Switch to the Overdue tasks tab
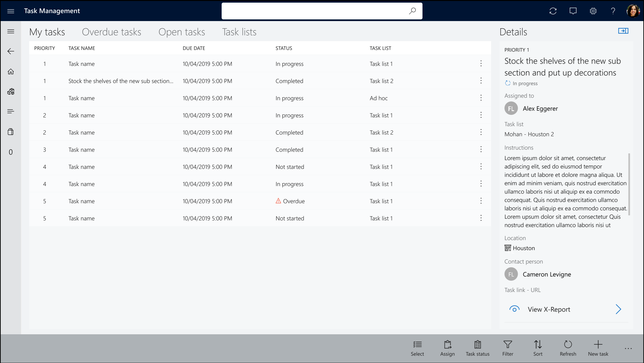Image resolution: width=644 pixels, height=363 pixels. click(x=111, y=31)
